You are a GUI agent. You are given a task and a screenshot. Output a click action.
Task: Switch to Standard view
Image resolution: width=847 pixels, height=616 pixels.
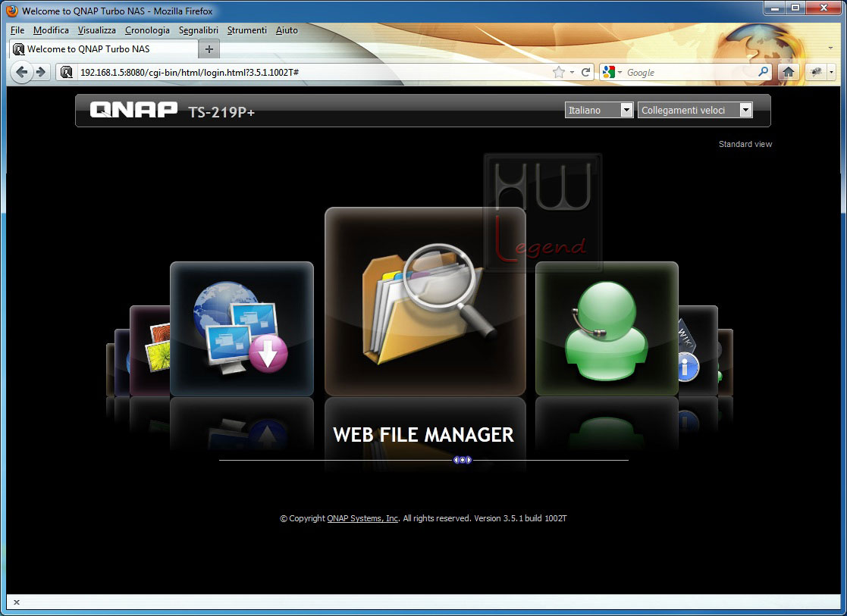point(745,144)
